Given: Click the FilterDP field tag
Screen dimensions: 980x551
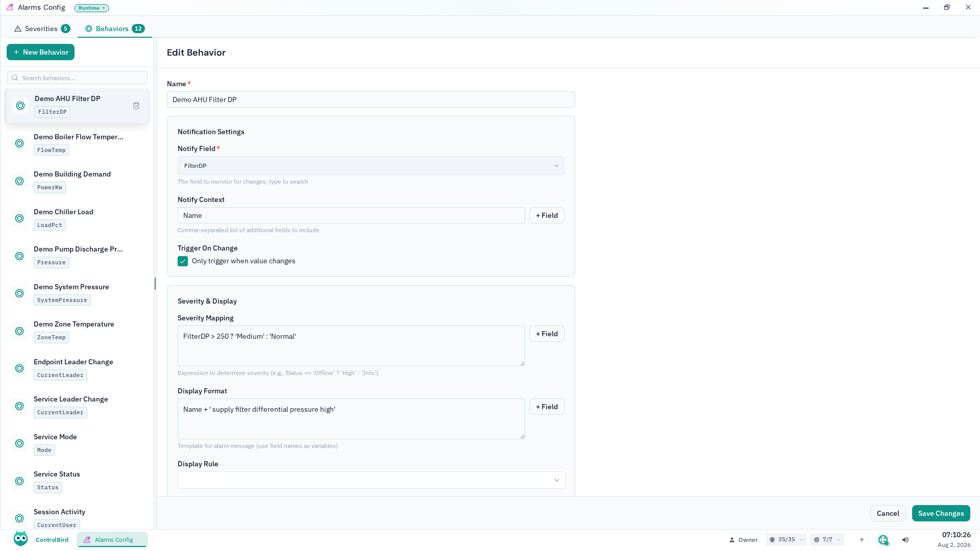Looking at the screenshot, I should click(53, 112).
